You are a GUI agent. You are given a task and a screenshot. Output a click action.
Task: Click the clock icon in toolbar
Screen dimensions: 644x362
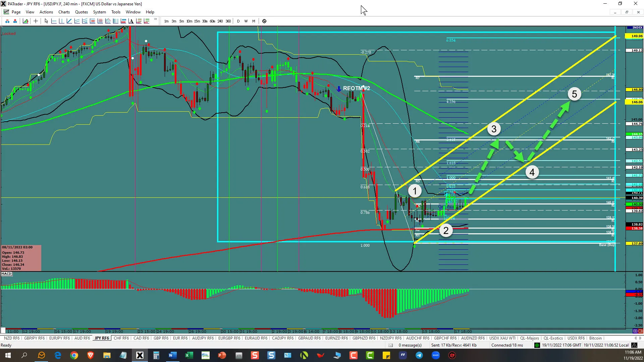[264, 21]
